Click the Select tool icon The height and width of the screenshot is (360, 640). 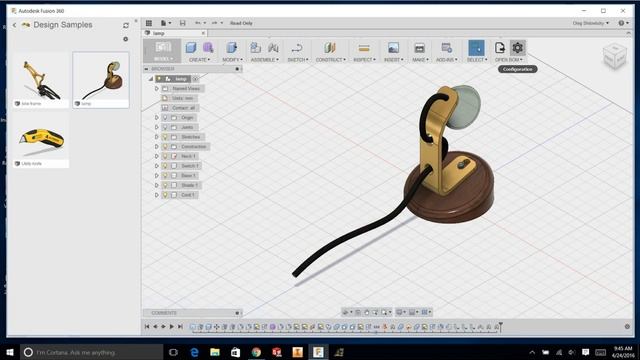pos(476,48)
